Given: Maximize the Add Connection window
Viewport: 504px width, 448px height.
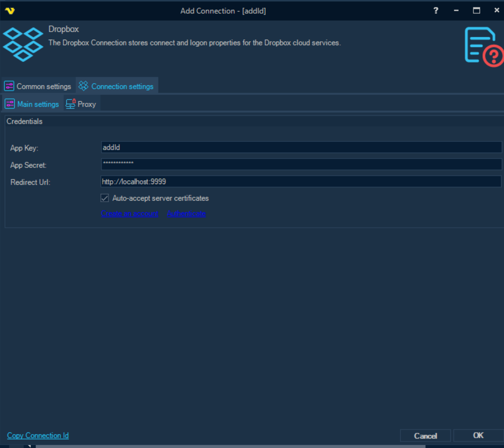Looking at the screenshot, I should pos(476,11).
